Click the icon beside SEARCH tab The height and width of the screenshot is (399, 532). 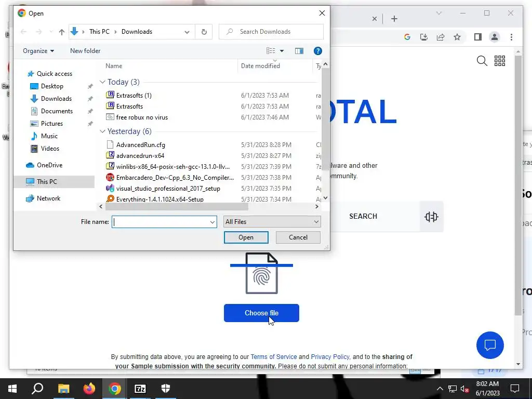tap(431, 217)
